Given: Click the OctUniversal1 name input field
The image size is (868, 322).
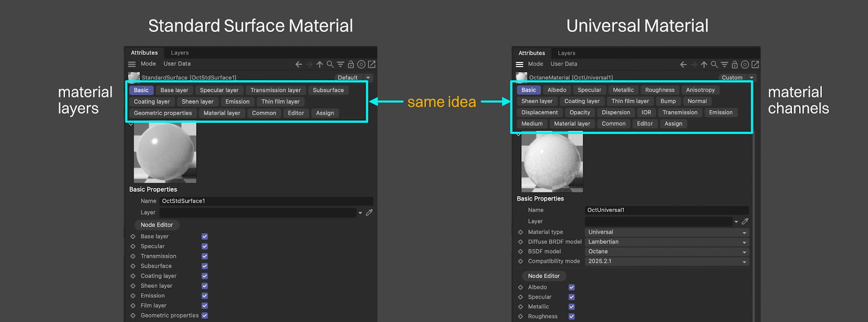Looking at the screenshot, I should point(667,210).
